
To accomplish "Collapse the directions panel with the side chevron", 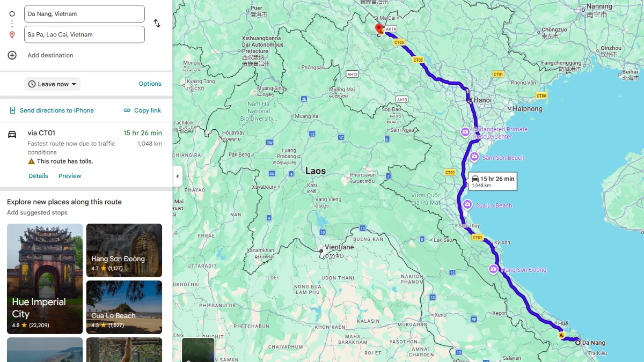I will point(177,175).
